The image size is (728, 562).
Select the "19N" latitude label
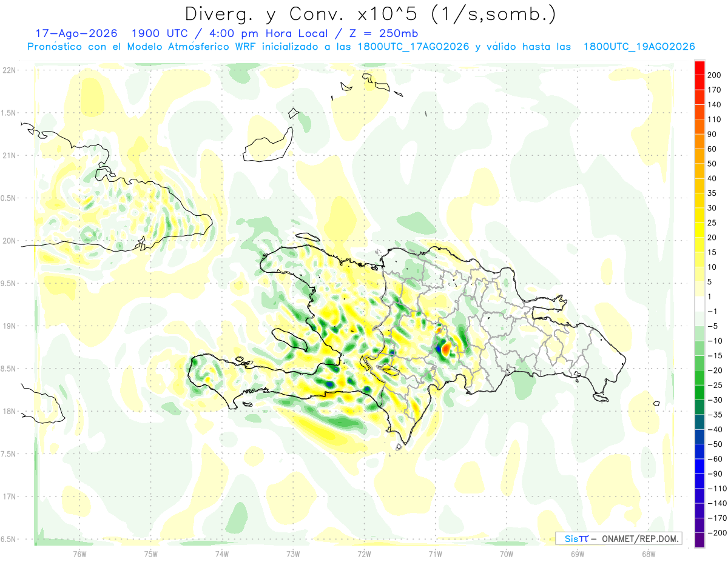[x=9, y=326]
